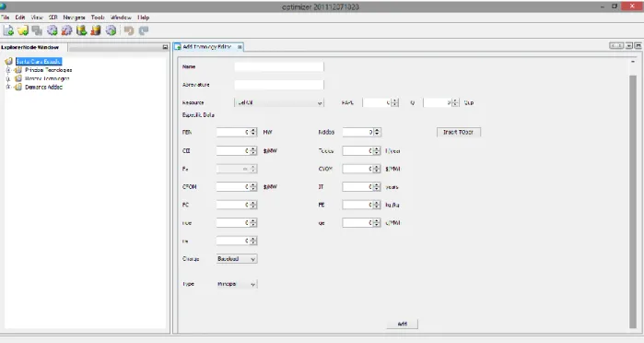This screenshot has width=644, height=343.
Task: Click the gear with green play icon
Action: [x=111, y=30]
